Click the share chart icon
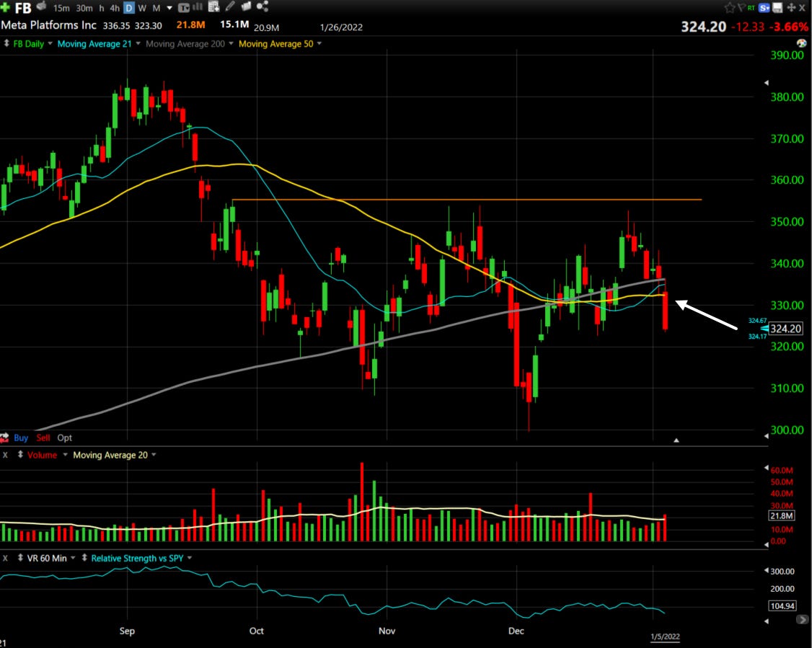812x648 pixels. 262,6
